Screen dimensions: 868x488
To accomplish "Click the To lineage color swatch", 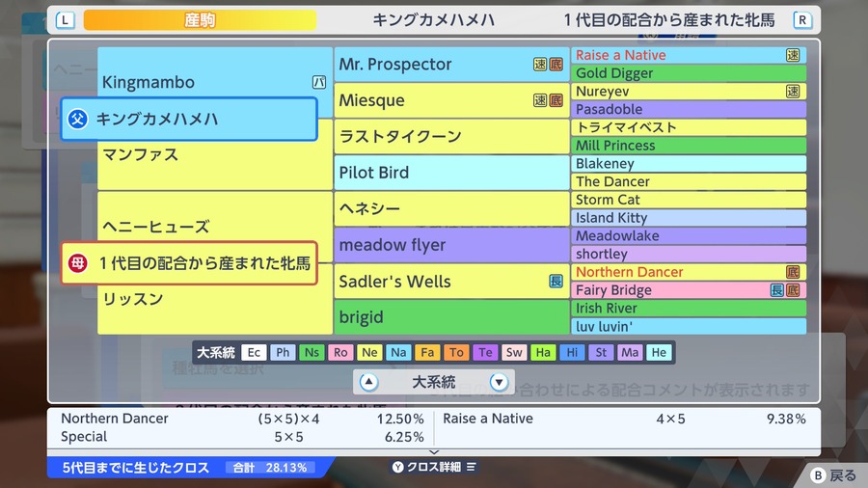I will [457, 352].
